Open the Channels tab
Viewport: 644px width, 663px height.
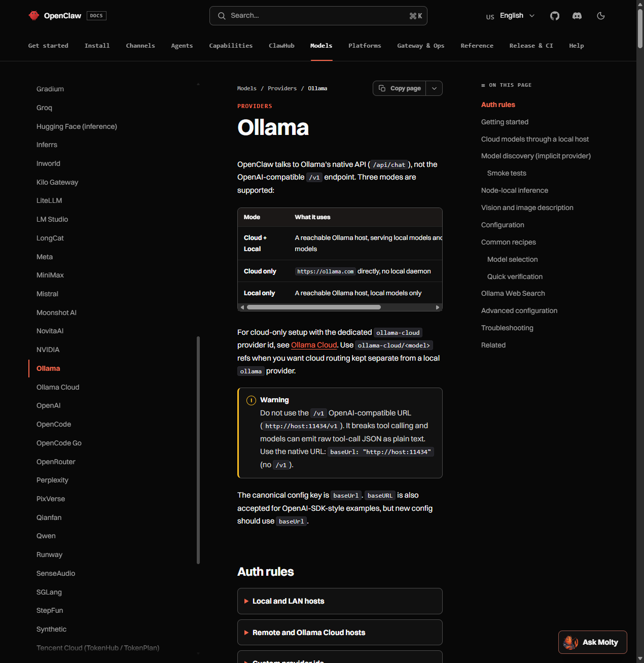click(140, 46)
